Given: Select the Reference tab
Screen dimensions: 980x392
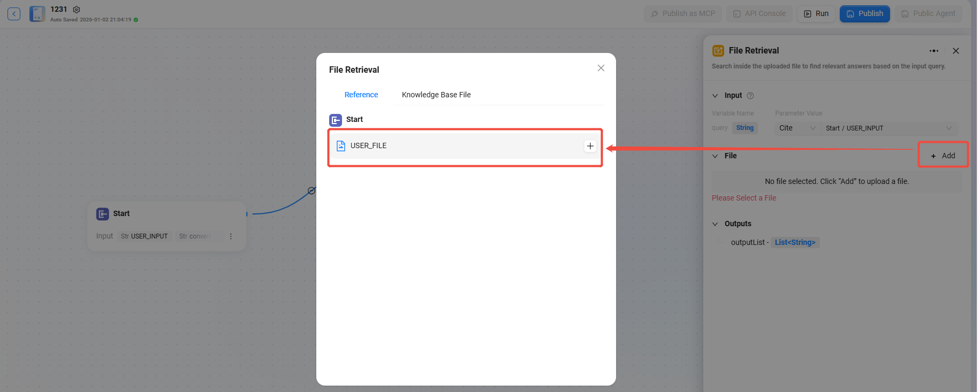Looking at the screenshot, I should point(361,95).
